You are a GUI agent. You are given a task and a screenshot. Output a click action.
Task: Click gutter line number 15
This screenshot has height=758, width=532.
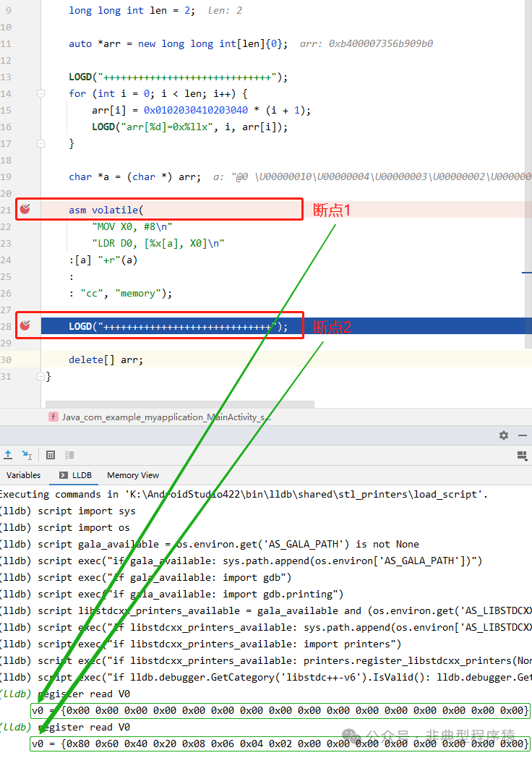(x=6, y=110)
